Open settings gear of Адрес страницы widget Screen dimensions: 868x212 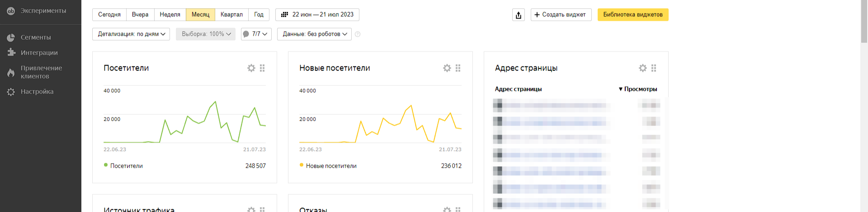(643, 68)
